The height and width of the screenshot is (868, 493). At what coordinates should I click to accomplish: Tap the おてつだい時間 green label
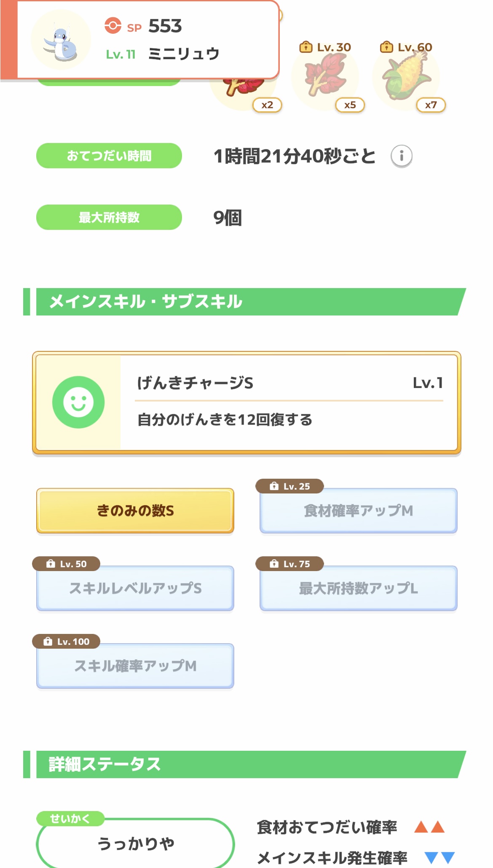coord(109,156)
